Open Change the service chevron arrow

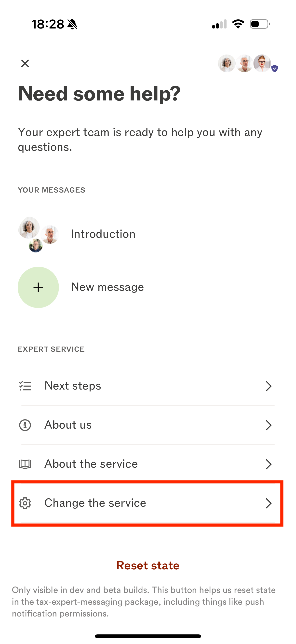click(x=269, y=503)
